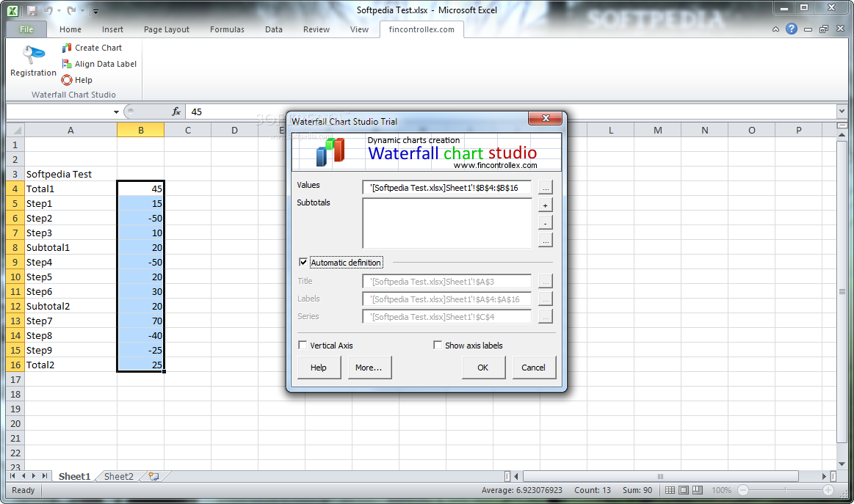Enable Show axis labels checkbox

pyautogui.click(x=438, y=345)
